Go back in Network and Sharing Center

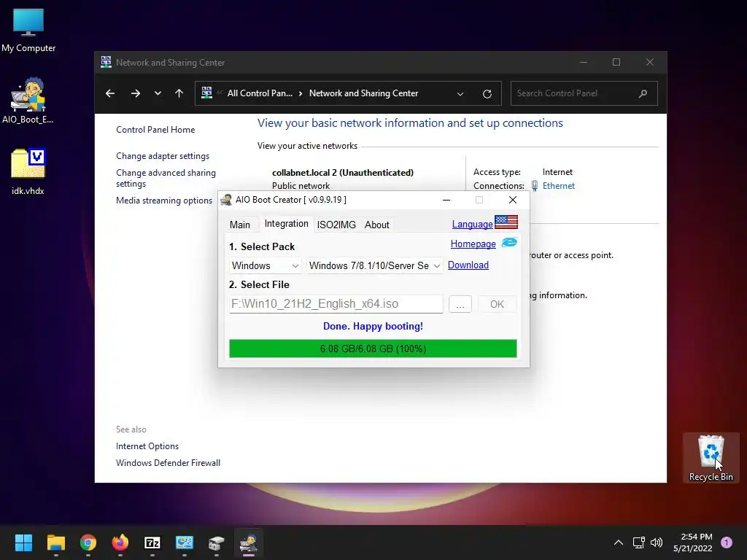coord(110,93)
